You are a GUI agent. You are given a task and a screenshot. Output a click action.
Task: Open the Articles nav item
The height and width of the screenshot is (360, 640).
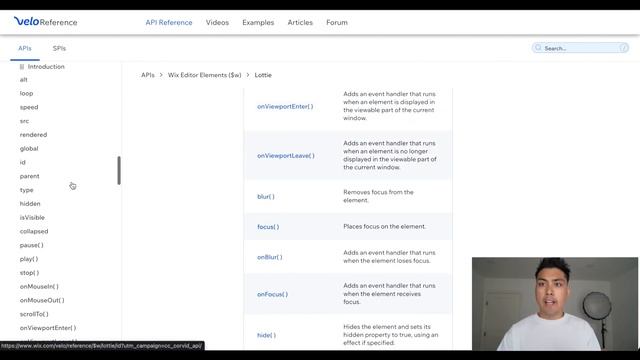tap(300, 22)
